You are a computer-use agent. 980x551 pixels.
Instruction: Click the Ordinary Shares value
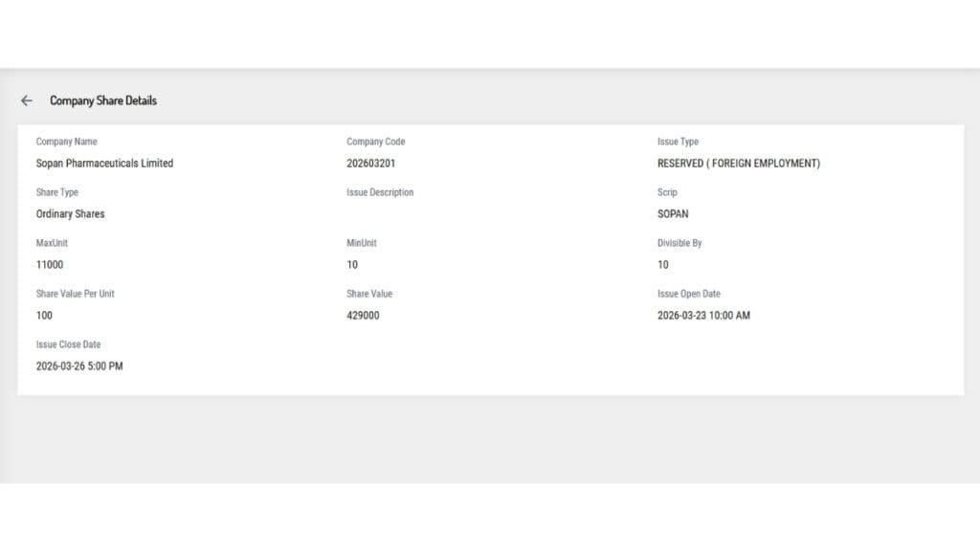pyautogui.click(x=70, y=214)
